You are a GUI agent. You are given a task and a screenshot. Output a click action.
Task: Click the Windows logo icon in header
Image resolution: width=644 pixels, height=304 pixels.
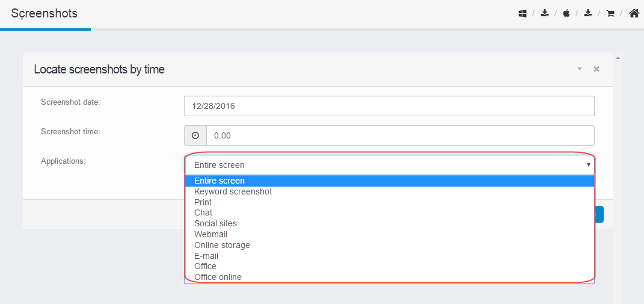click(x=523, y=14)
